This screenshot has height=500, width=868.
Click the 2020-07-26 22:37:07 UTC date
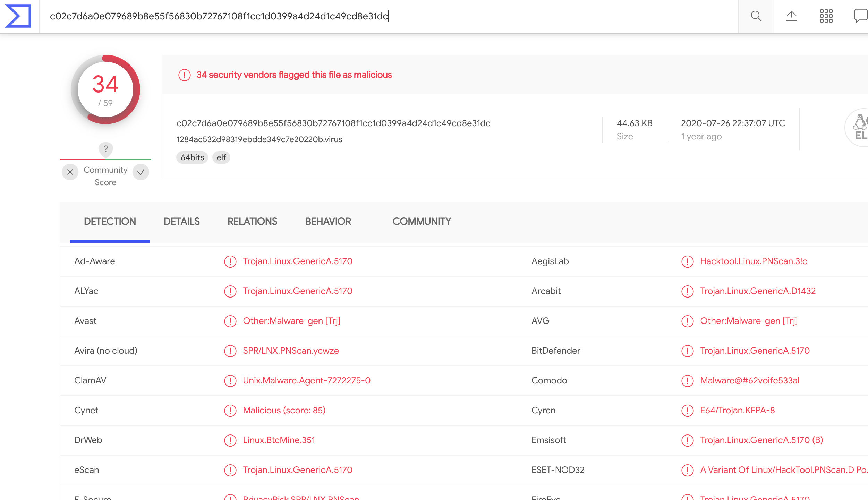(x=733, y=123)
